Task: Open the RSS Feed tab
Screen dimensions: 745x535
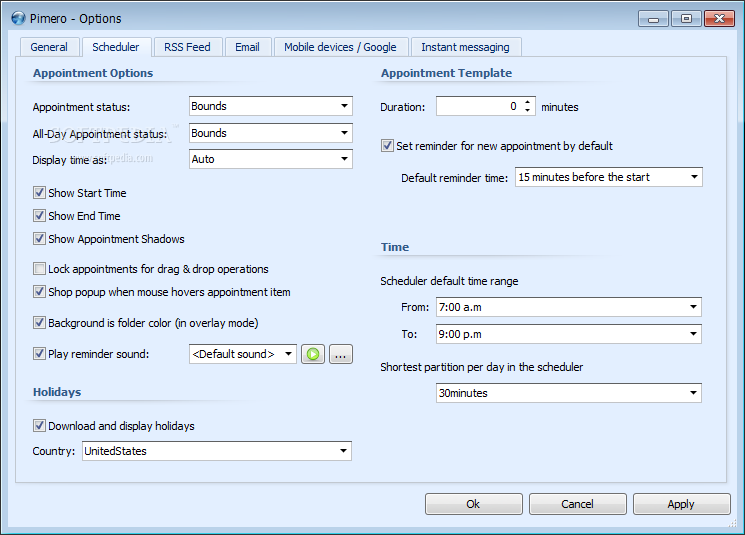Action: click(x=187, y=47)
